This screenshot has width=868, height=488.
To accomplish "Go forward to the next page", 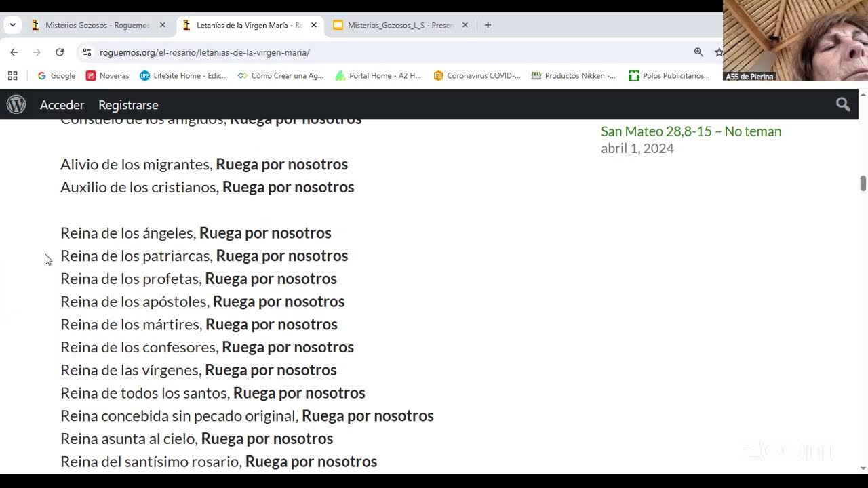I will pyautogui.click(x=37, y=52).
